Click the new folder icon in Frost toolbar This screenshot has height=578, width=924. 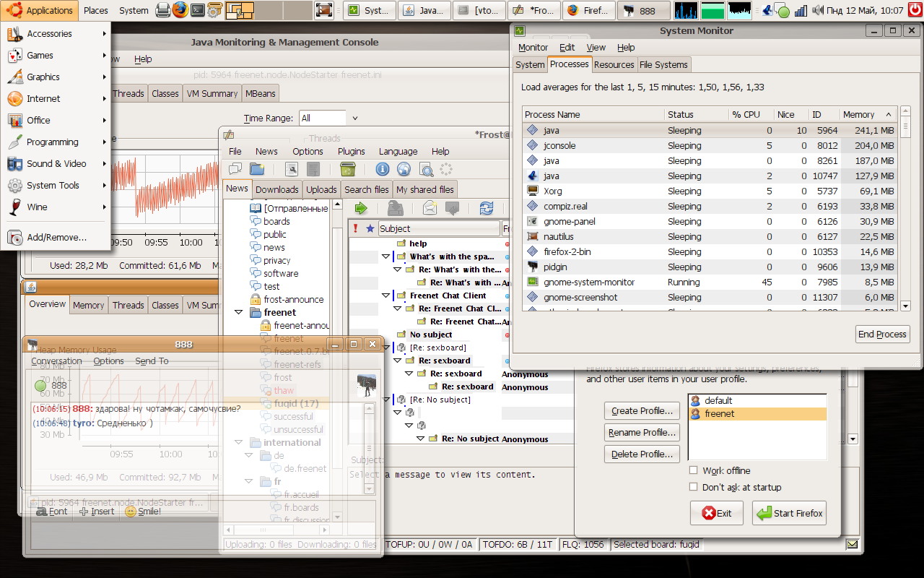257,169
